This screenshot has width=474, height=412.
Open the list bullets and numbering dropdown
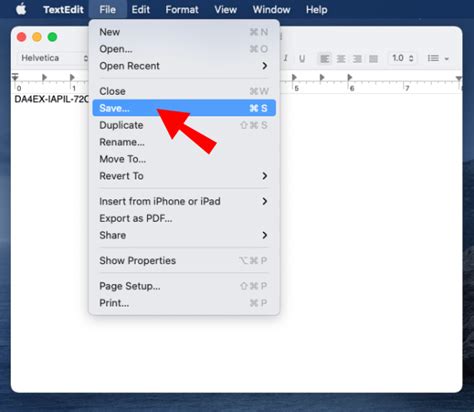[x=438, y=59]
